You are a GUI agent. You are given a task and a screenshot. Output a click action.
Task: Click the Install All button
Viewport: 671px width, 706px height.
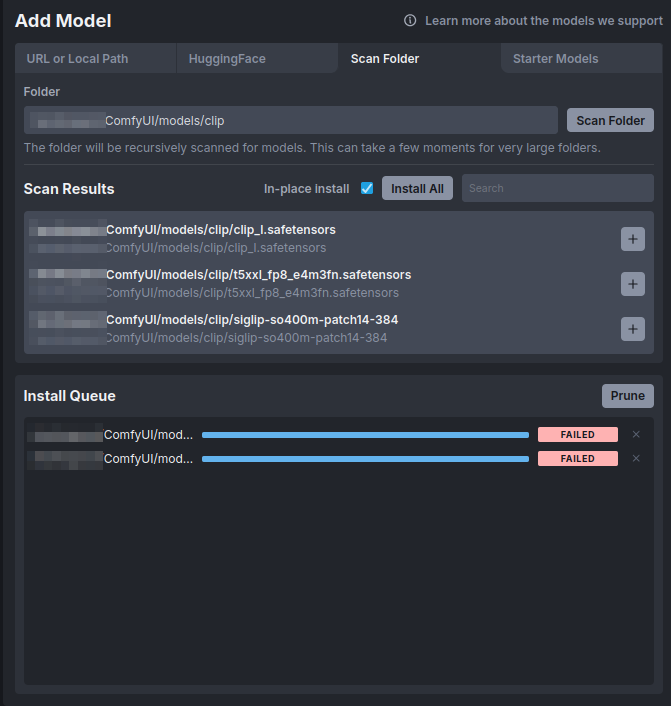point(417,188)
